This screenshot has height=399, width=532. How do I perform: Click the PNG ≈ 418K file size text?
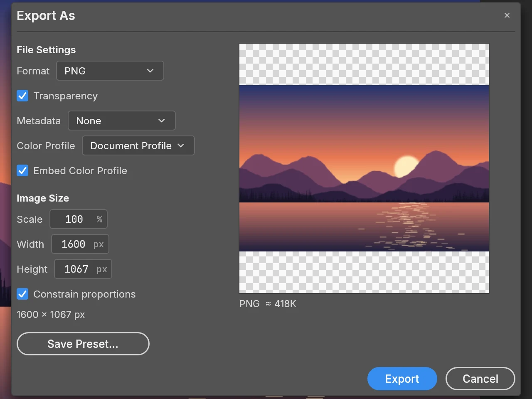pyautogui.click(x=268, y=304)
